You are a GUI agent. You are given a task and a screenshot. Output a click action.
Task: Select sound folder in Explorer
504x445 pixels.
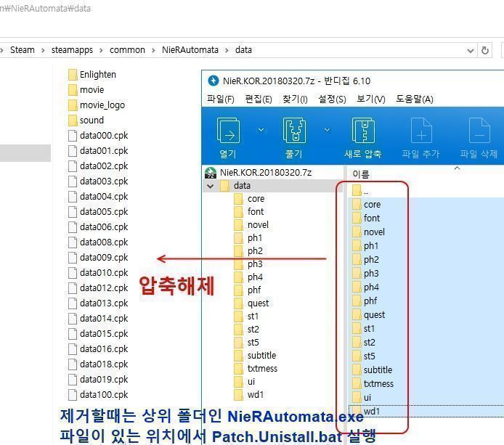86,121
